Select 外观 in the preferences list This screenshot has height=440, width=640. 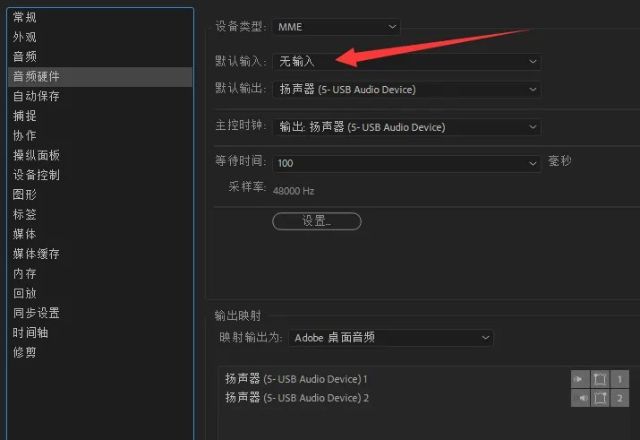[x=100, y=37]
